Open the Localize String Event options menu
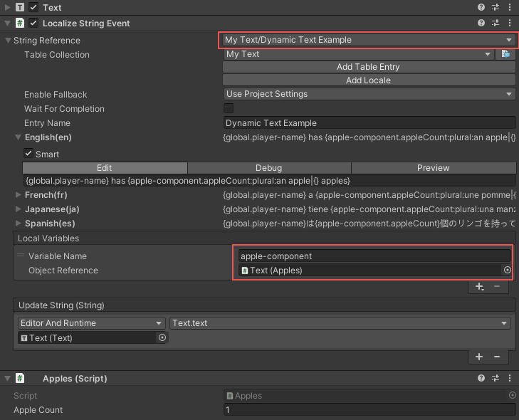The width and height of the screenshot is (519, 420). pos(510,23)
